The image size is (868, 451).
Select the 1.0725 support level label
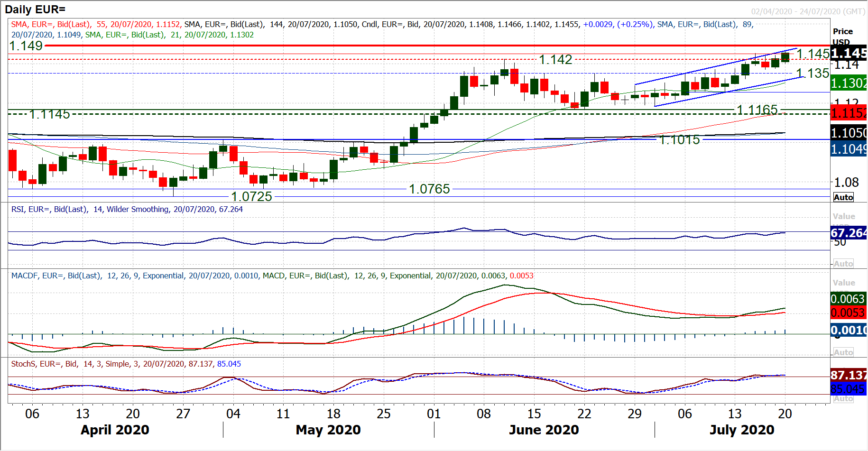(x=251, y=196)
